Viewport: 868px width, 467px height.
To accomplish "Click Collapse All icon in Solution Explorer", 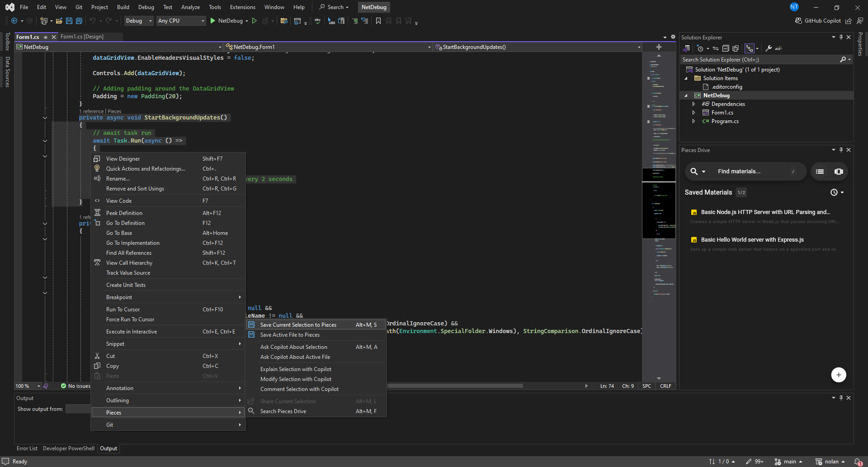I will coord(726,48).
